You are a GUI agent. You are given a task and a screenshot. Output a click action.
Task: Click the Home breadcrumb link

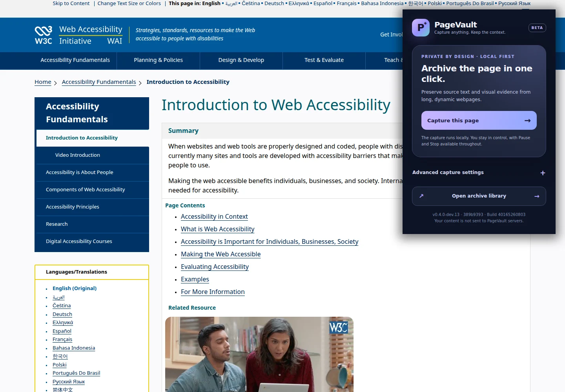[43, 82]
